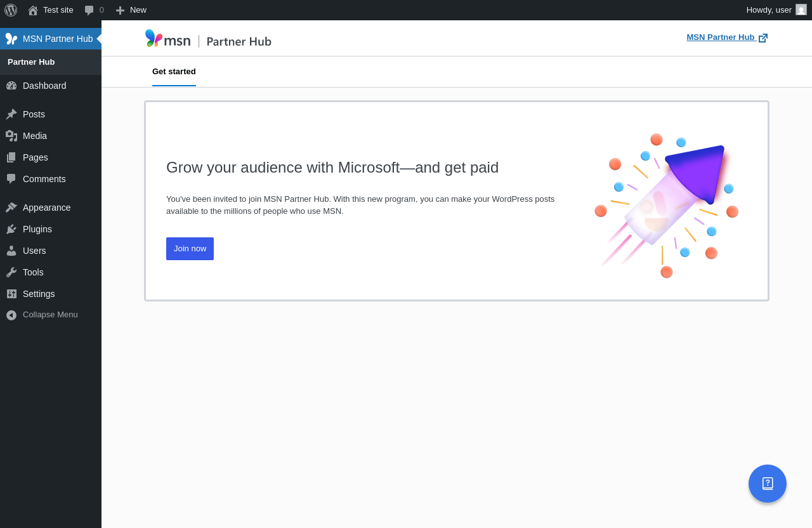
Task: Open the floating help guide button
Action: click(x=768, y=484)
